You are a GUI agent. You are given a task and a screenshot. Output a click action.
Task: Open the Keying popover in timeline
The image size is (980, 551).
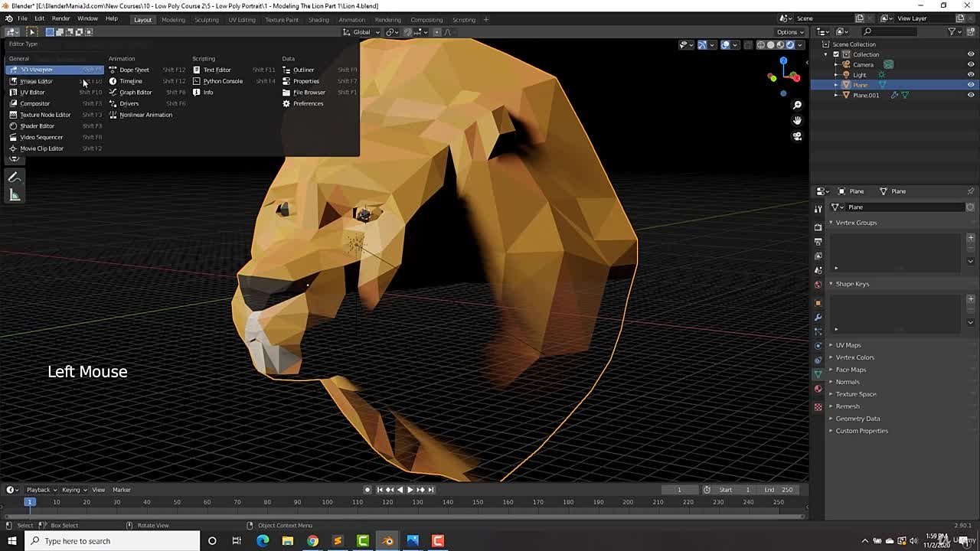coord(73,490)
